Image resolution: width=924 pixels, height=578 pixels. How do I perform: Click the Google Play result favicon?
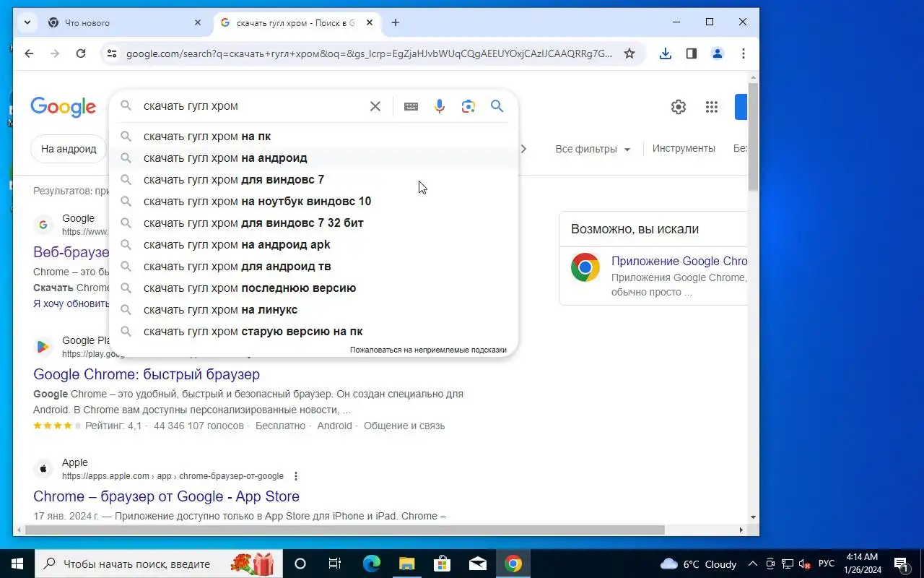(x=43, y=347)
